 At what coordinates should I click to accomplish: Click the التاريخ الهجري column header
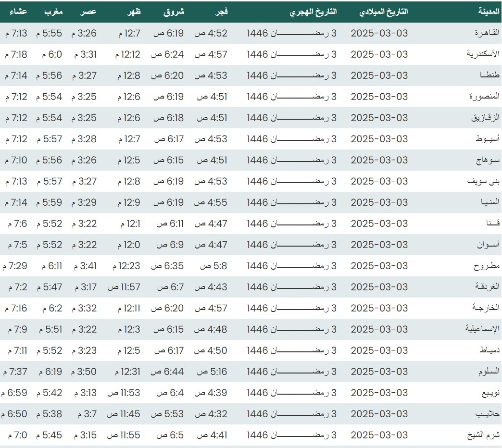(313, 12)
